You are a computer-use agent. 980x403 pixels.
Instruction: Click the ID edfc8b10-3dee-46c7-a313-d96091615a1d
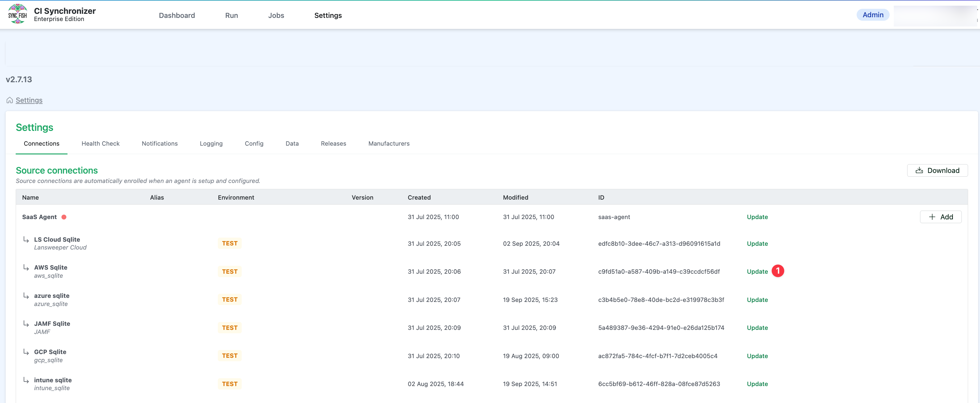point(659,244)
